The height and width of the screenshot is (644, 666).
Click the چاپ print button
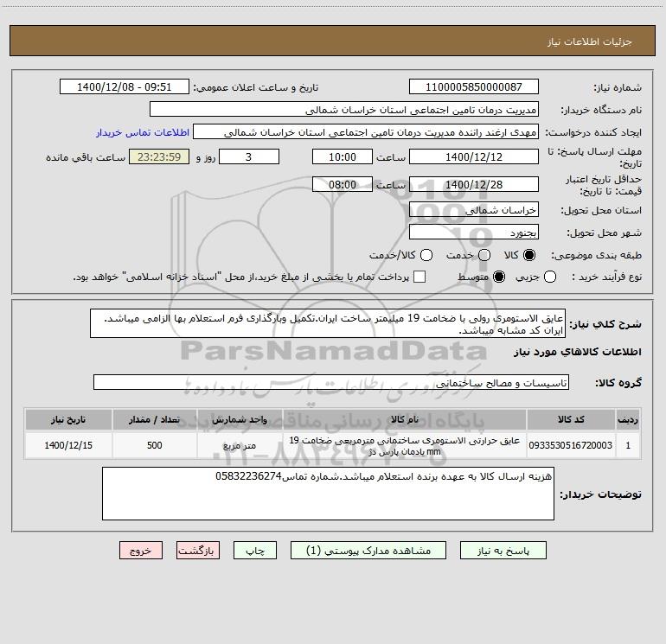coord(255,551)
